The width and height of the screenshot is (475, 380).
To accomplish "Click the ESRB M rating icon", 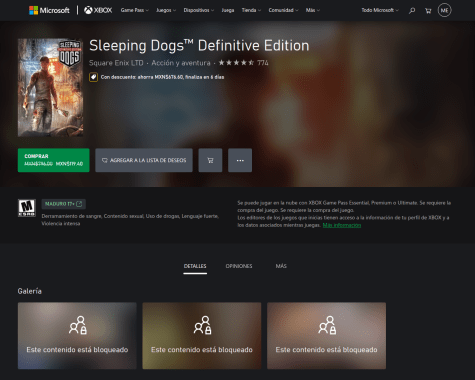I will pyautogui.click(x=27, y=208).
